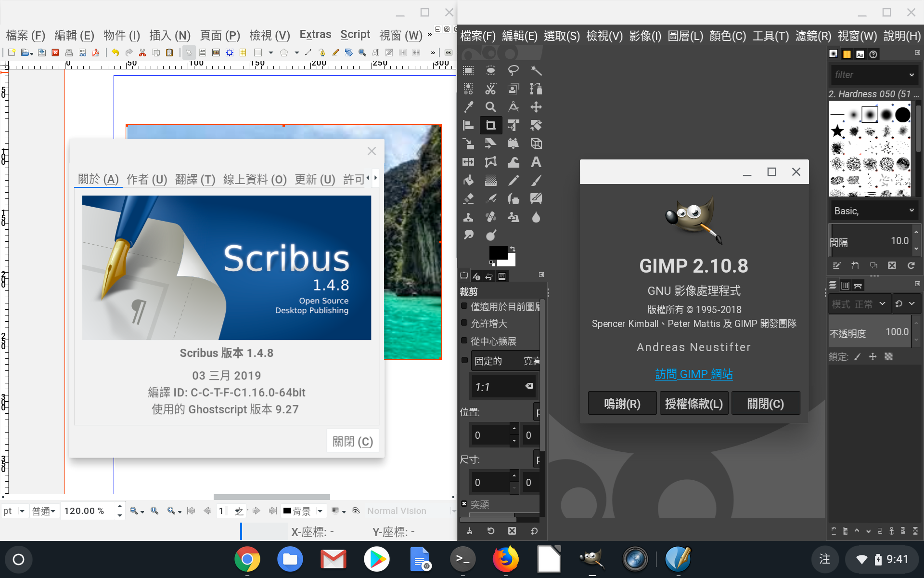Screen dimensions: 924x578
Task: Expand the Basic brush preset dropdown
Action: coord(911,210)
